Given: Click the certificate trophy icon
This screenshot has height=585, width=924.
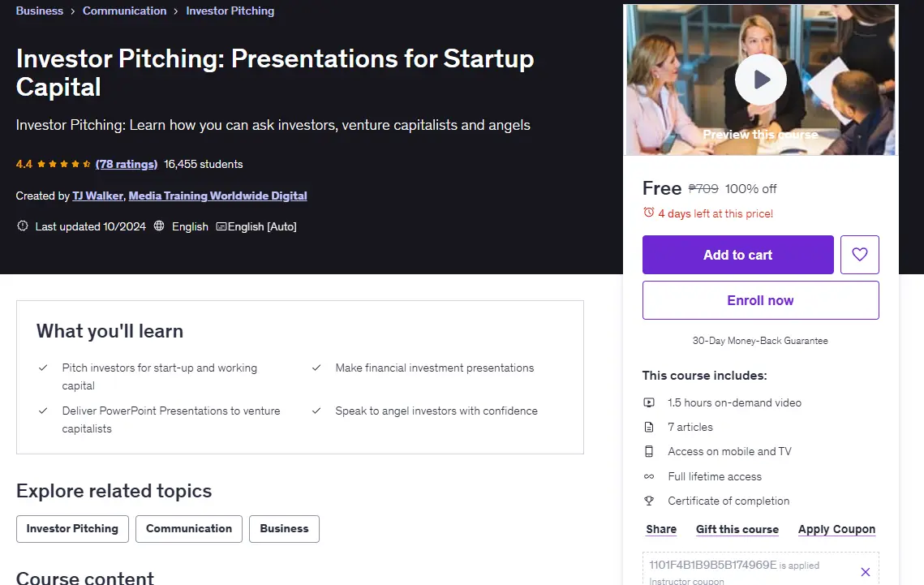Looking at the screenshot, I should pos(649,501).
